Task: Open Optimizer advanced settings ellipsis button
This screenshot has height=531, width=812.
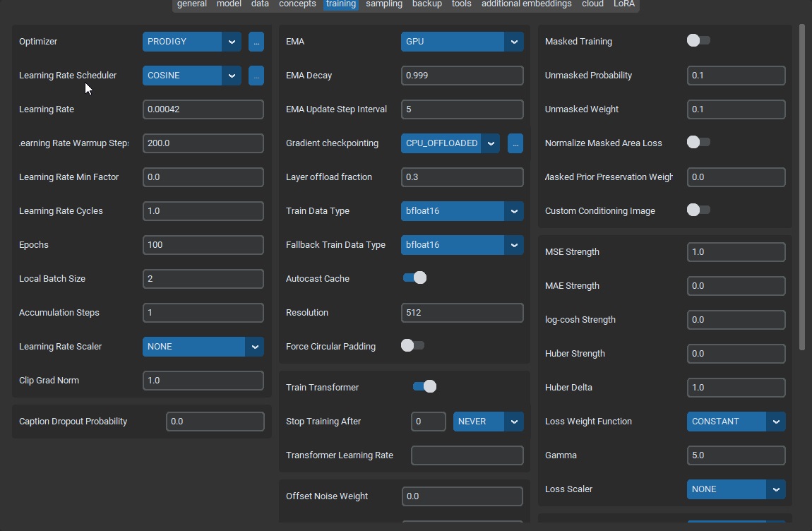Action: click(x=256, y=42)
